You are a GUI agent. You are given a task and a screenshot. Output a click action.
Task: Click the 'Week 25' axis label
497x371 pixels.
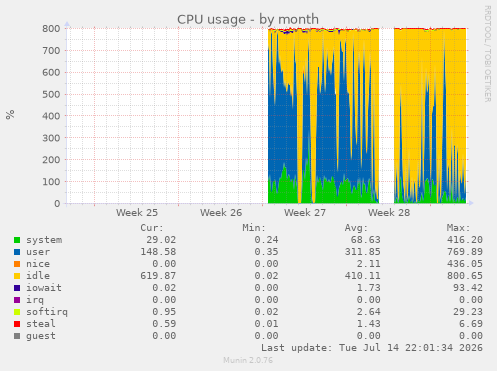[x=137, y=213]
